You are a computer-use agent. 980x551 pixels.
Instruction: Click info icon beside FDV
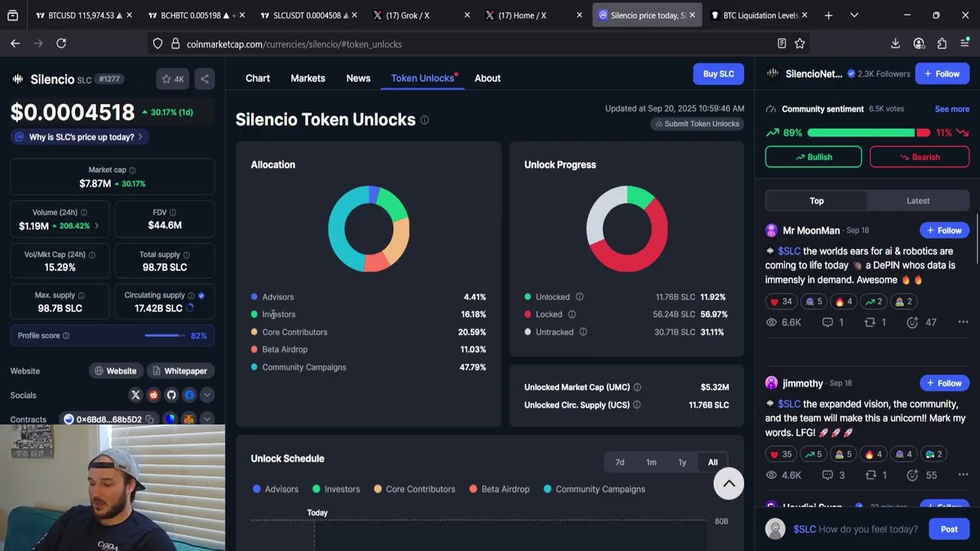coord(173,212)
